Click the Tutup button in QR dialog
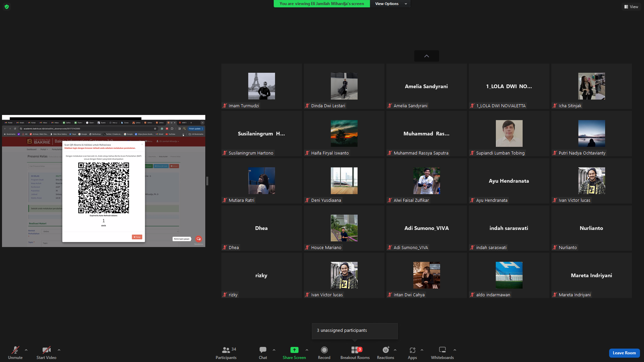This screenshot has height=362, width=644. point(137,237)
